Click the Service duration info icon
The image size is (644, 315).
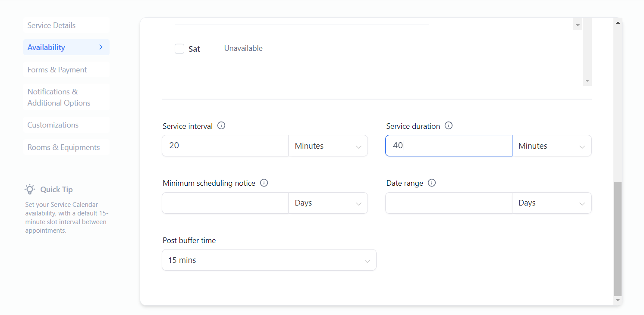[x=449, y=126]
